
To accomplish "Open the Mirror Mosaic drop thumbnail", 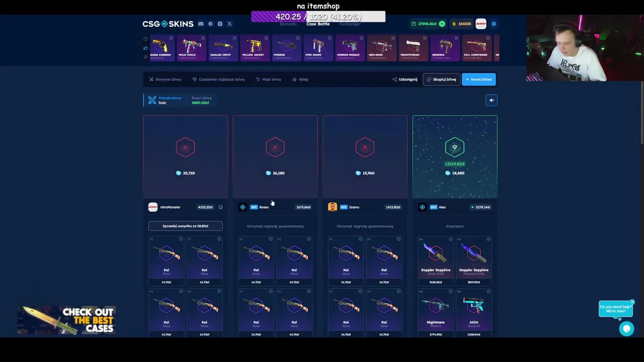I will [x=349, y=48].
